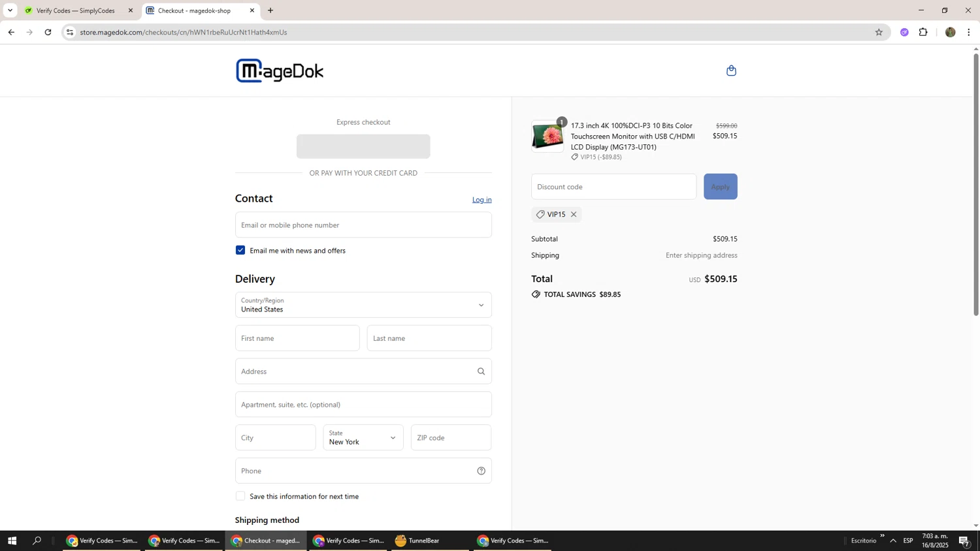The width and height of the screenshot is (980, 551).
Task: View site information icon in address bar
Action: click(x=70, y=32)
